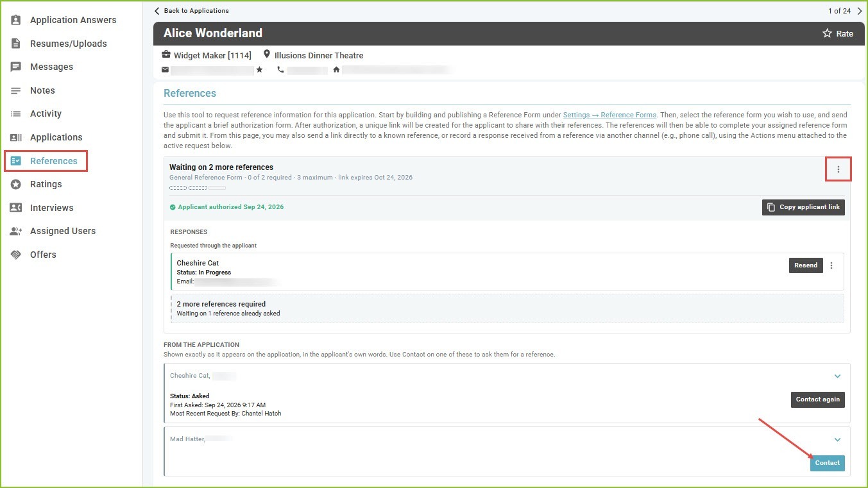Open the Application Answers section icon

[16, 20]
